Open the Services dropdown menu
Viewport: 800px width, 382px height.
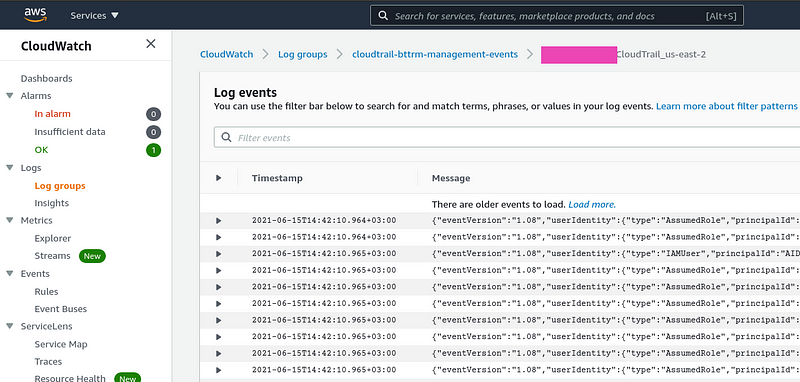tap(94, 16)
